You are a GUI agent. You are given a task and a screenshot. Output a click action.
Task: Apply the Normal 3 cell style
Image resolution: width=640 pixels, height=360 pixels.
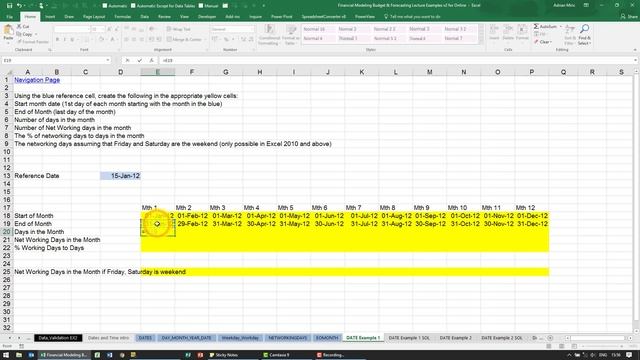pos(419,29)
